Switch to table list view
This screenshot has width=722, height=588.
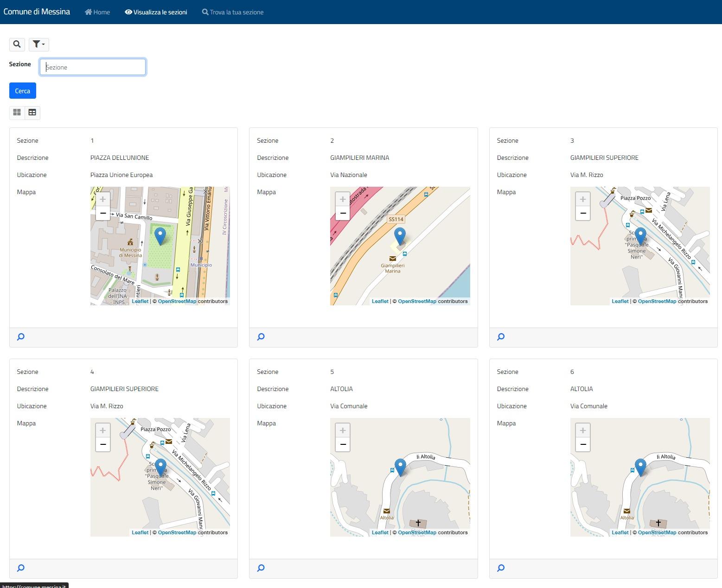tap(32, 113)
